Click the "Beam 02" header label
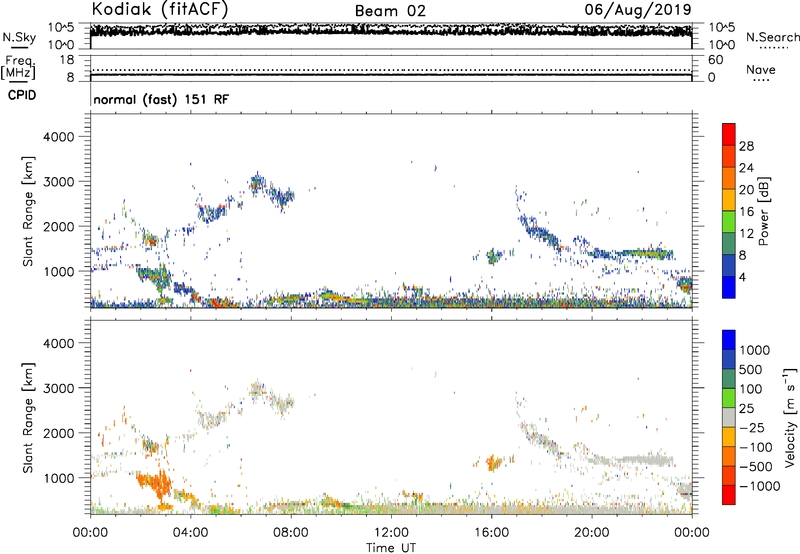 click(390, 11)
